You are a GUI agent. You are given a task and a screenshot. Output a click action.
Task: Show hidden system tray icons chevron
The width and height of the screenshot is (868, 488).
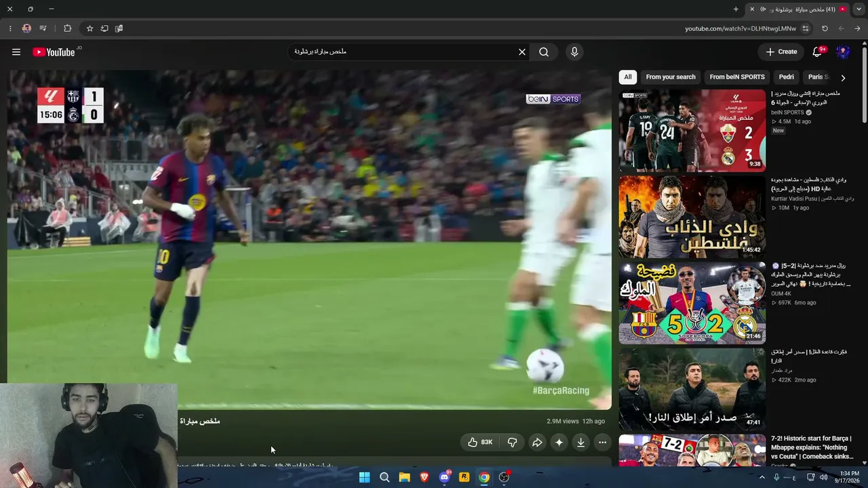pyautogui.click(x=762, y=477)
